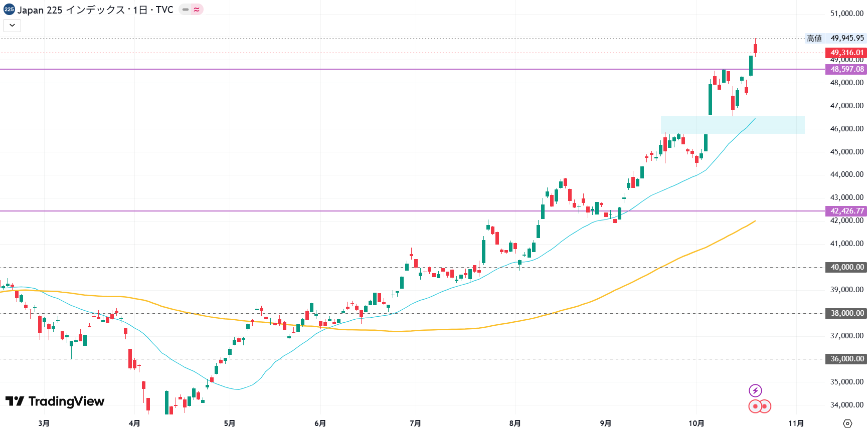Click the 40,000.00 dashed line label
Screen dimensions: 868x430
846,267
